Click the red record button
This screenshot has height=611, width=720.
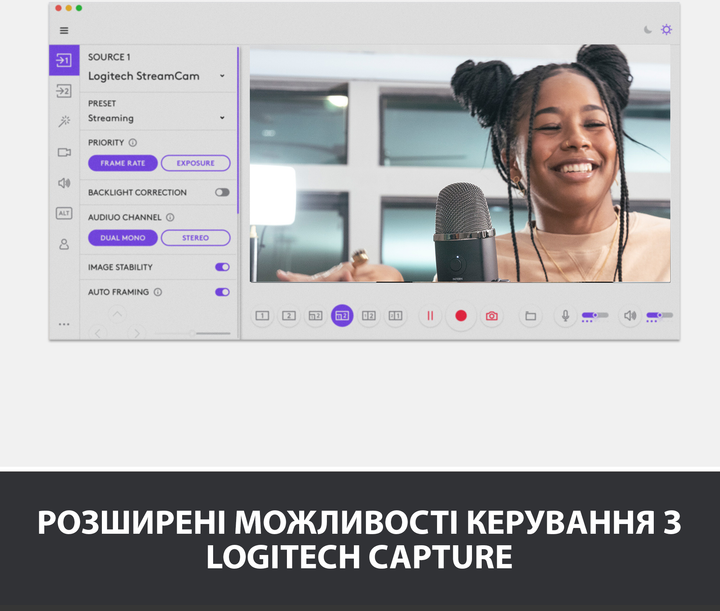[461, 316]
